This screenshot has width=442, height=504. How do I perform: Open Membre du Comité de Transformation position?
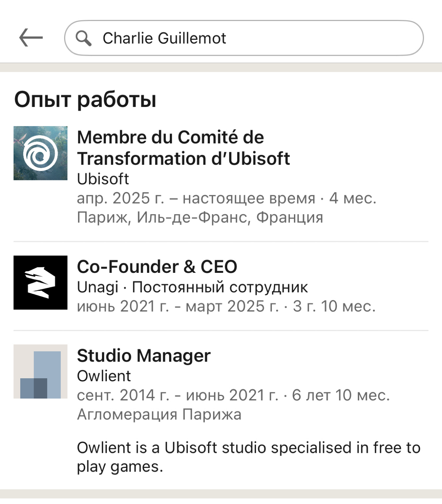pyautogui.click(x=183, y=148)
